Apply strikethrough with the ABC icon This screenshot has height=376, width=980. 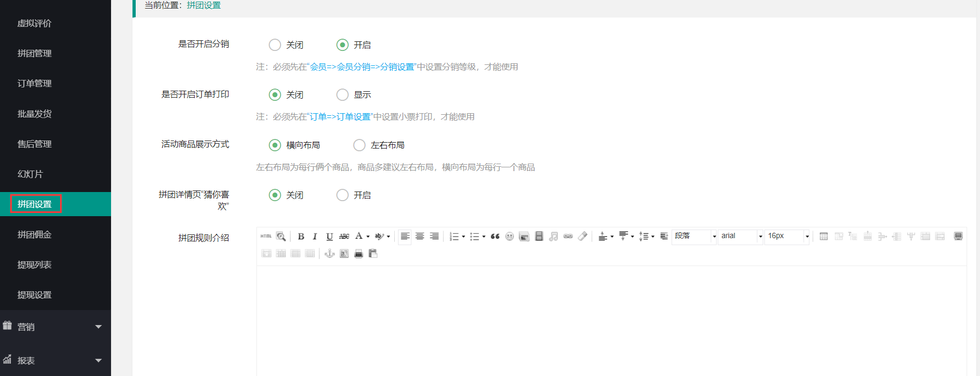(344, 237)
